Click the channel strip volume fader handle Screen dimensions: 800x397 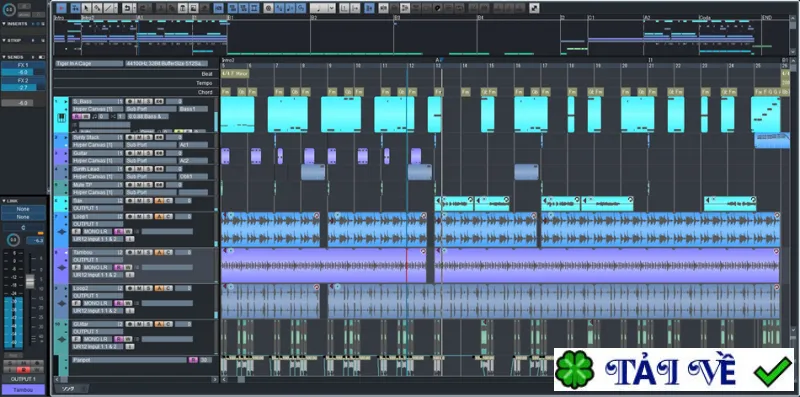(30, 281)
